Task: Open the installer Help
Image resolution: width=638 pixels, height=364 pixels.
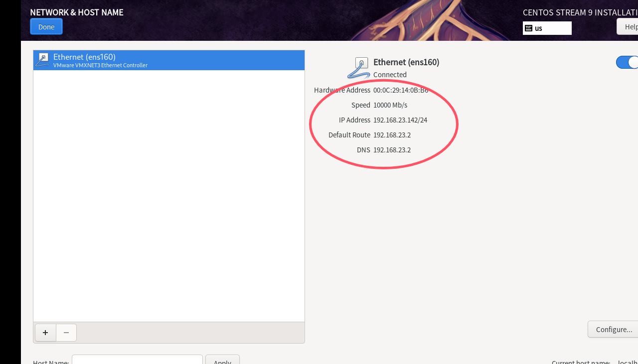Action: [x=628, y=26]
